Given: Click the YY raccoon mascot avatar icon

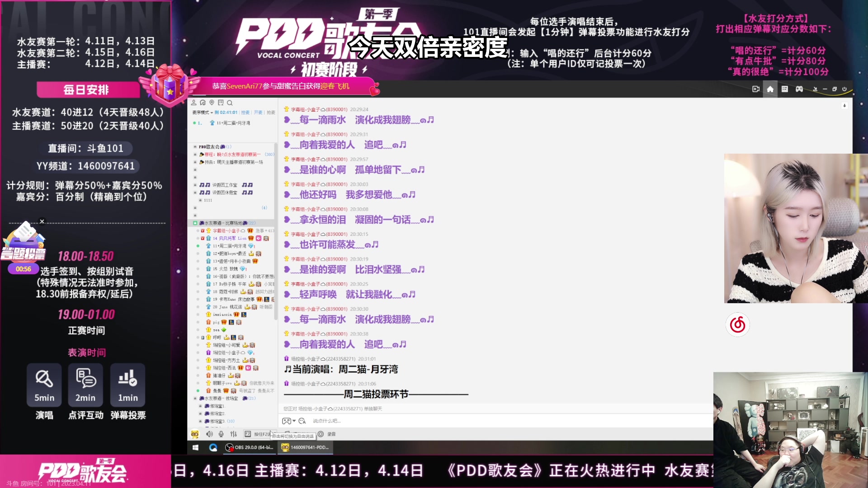Looking at the screenshot, I should click(x=195, y=434).
